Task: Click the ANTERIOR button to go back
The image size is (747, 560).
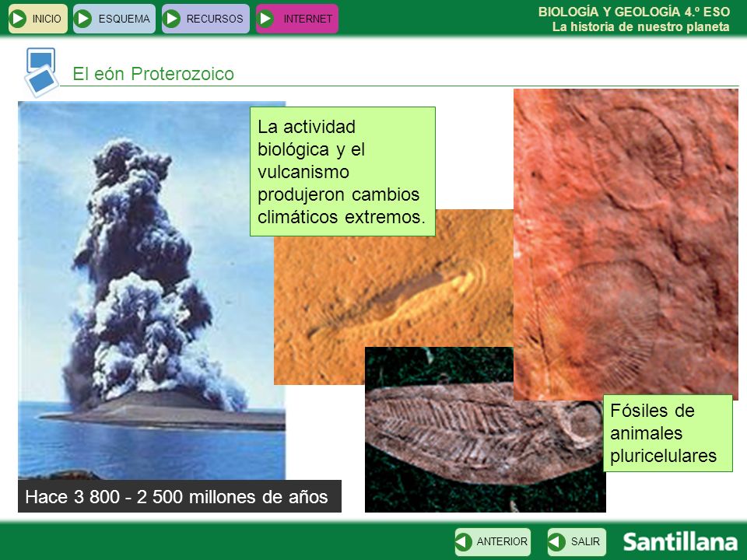Action: [493, 542]
